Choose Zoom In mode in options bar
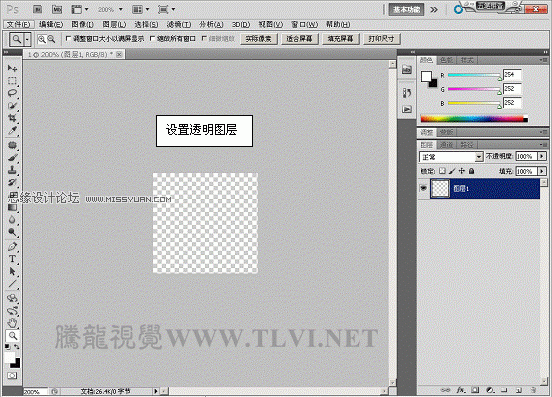This screenshot has height=397, width=552. click(42, 39)
